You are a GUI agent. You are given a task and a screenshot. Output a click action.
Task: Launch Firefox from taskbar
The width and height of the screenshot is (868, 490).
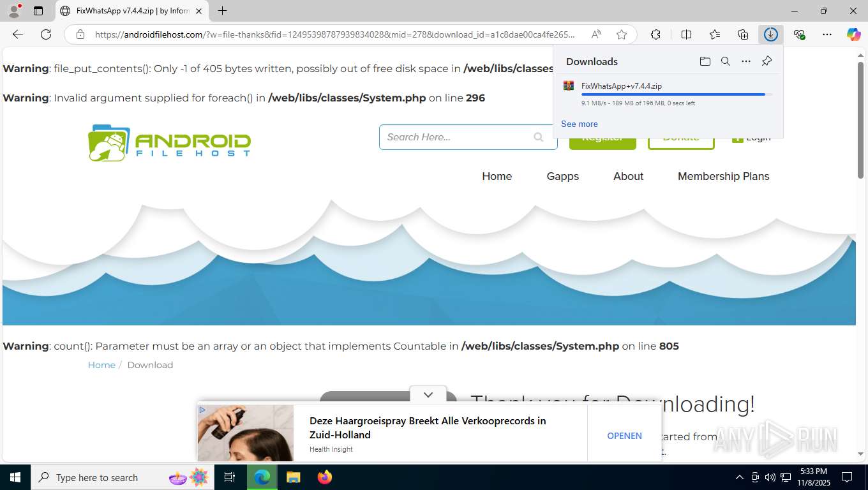tap(325, 477)
